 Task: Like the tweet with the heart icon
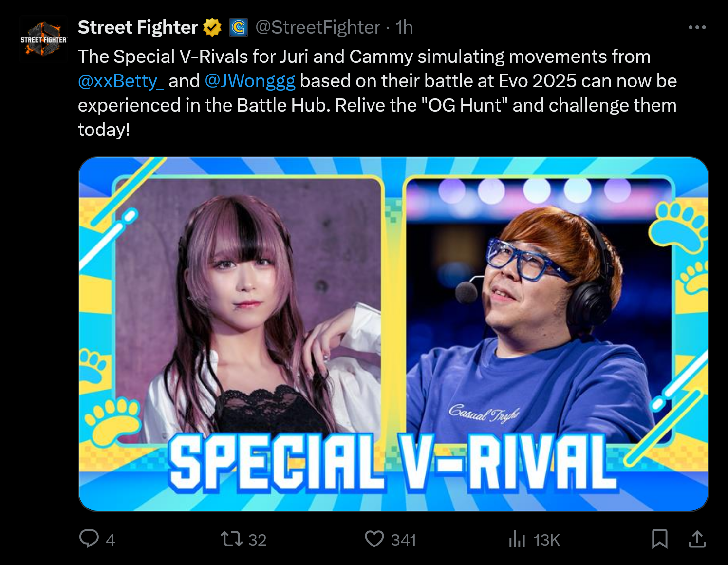[374, 539]
